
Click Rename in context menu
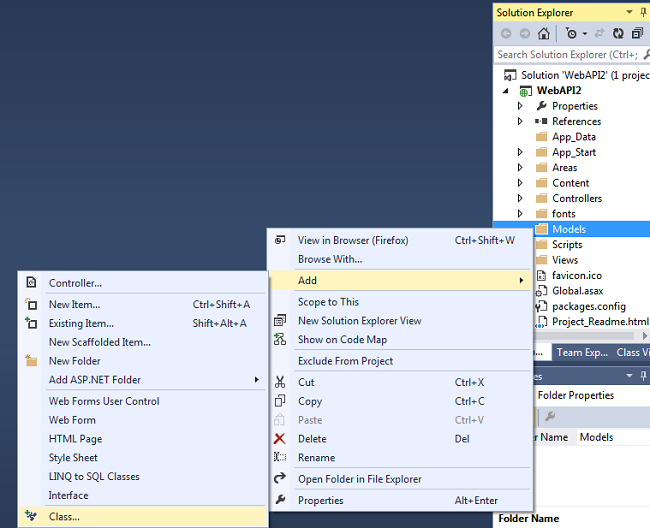point(400,458)
